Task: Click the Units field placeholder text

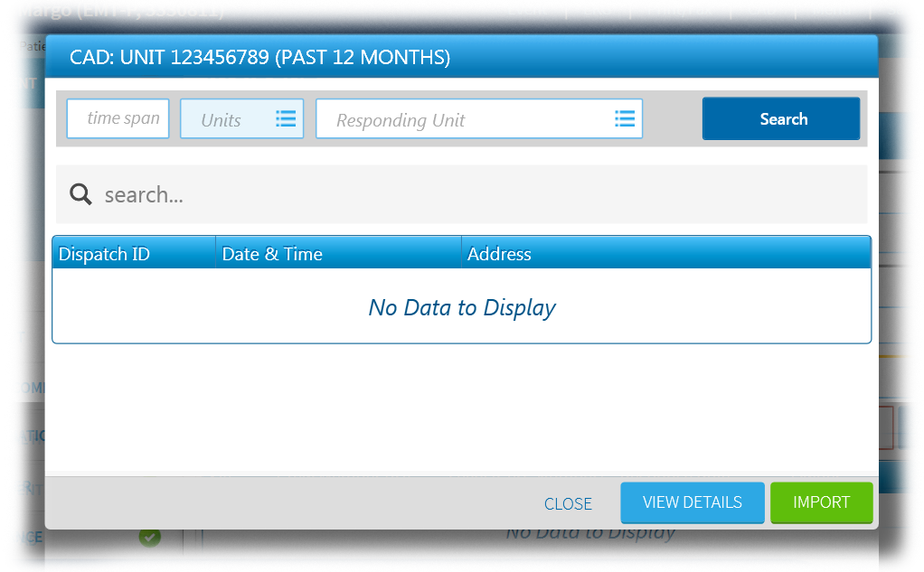Action: [221, 120]
